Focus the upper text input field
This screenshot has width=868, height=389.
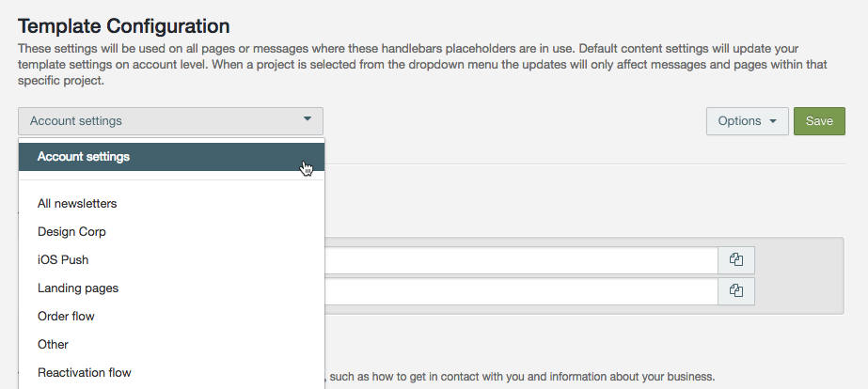tap(521, 260)
